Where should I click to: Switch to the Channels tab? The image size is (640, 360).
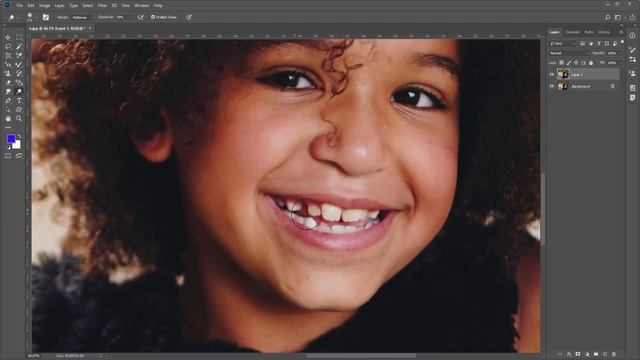572,32
